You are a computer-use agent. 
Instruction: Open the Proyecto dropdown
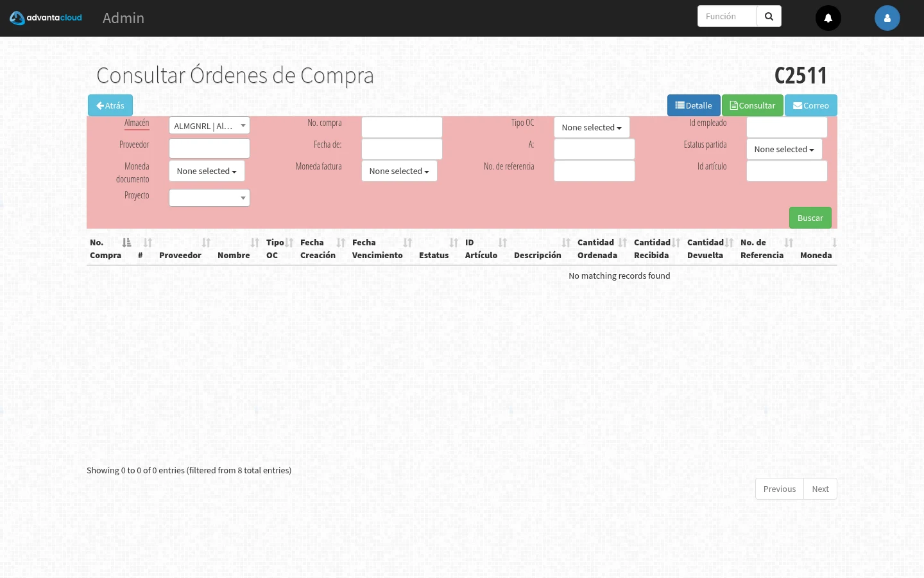(209, 198)
